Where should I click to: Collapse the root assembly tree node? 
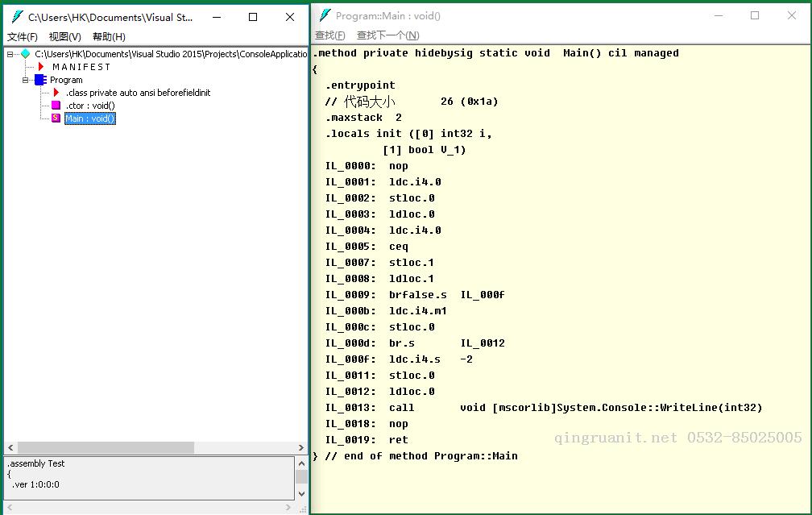(10, 54)
